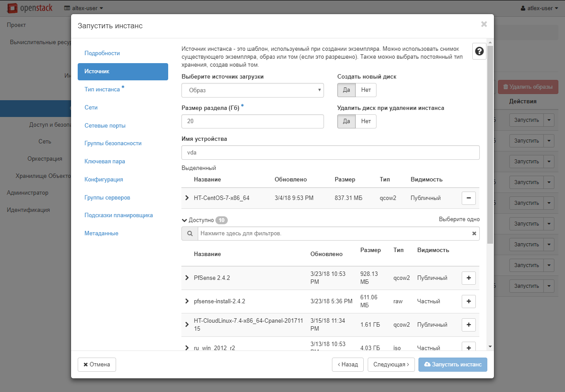This screenshot has width=565, height=392.
Task: Set delete disk on instance removal to Нет
Action: click(366, 121)
